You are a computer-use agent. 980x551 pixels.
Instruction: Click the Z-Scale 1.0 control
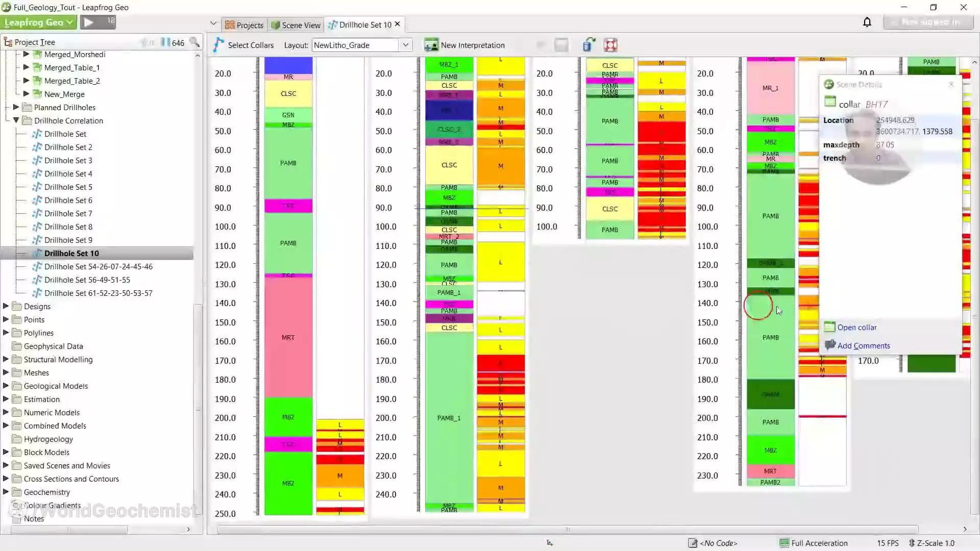pyautogui.click(x=932, y=543)
